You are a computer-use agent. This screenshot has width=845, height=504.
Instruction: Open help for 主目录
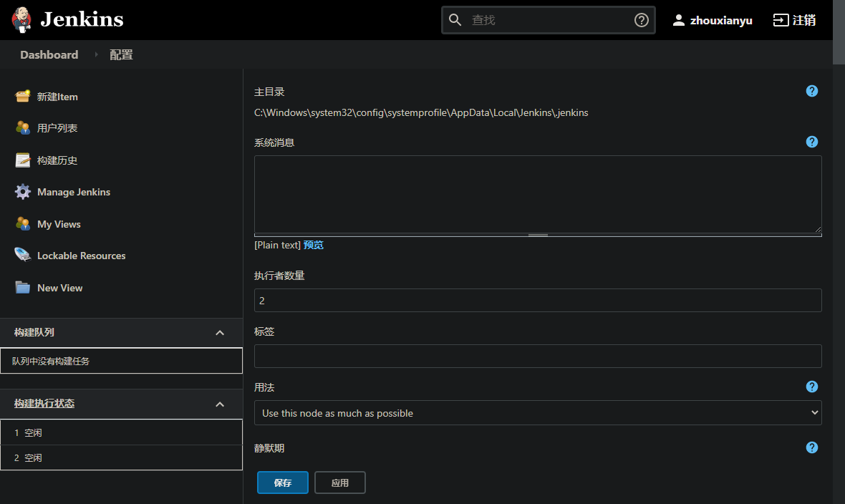click(811, 91)
